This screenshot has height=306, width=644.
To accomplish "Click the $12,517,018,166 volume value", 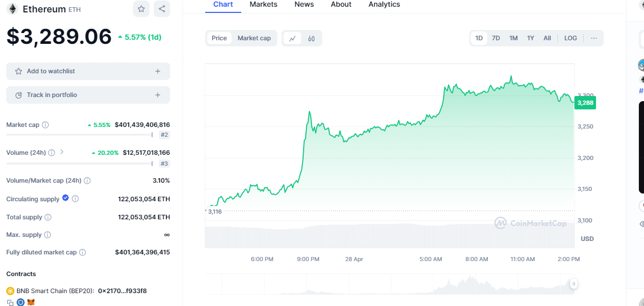I will click(146, 153).
